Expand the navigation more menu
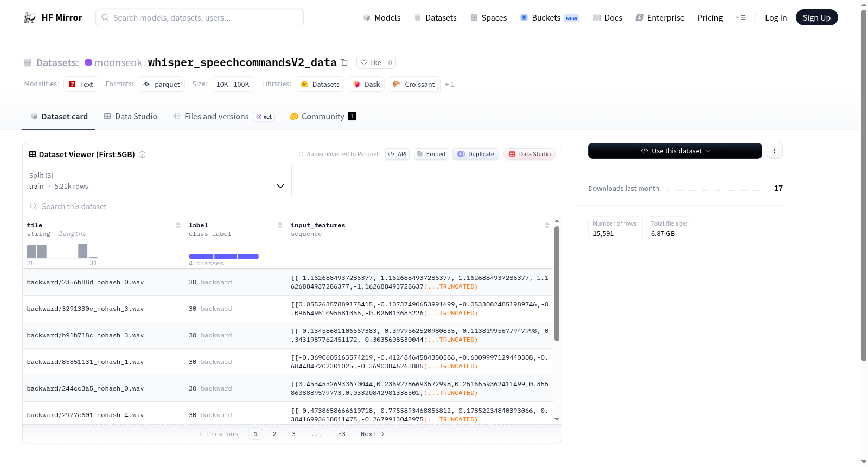 741,18
